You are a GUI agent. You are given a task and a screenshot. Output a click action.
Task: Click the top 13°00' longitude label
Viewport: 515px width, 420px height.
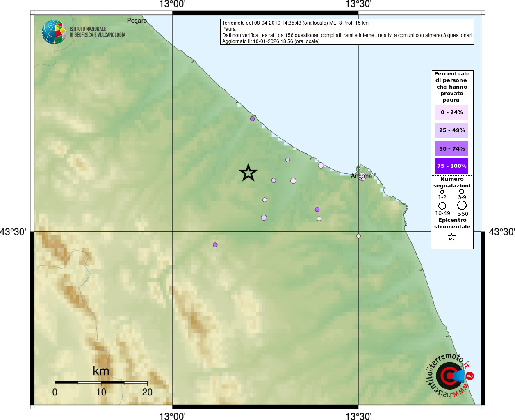click(x=172, y=5)
